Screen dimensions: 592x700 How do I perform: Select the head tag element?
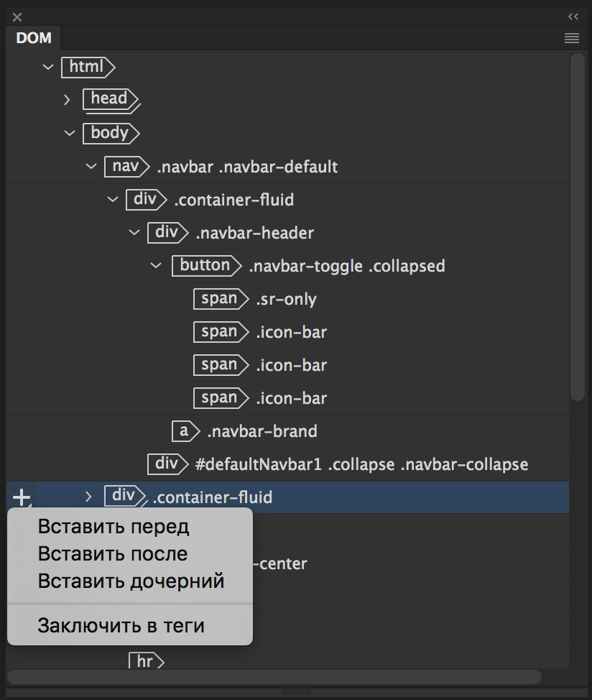coord(109,98)
